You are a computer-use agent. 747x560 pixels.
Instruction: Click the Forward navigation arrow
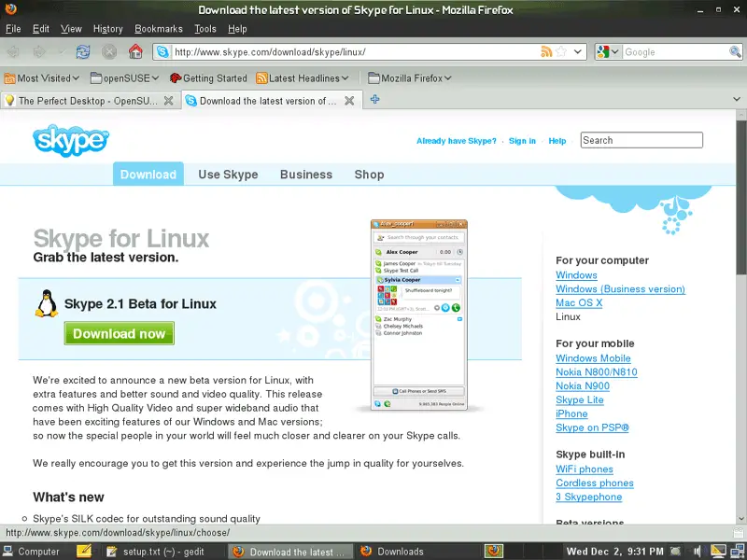39,51
